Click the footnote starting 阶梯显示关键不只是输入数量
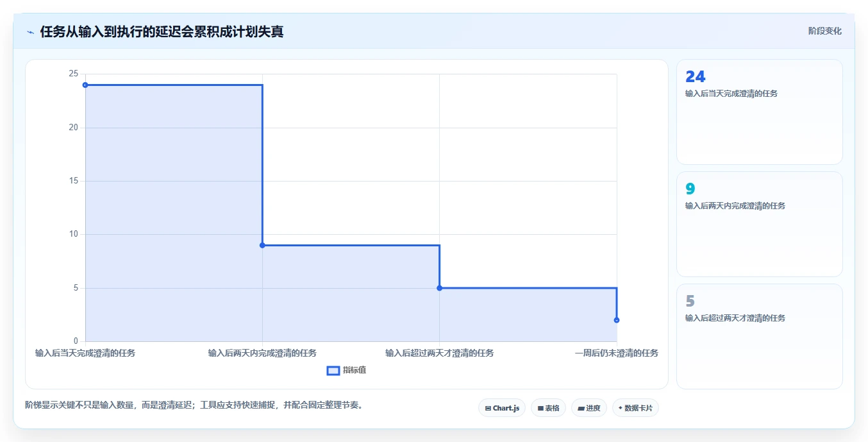The image size is (868, 442). (x=194, y=405)
